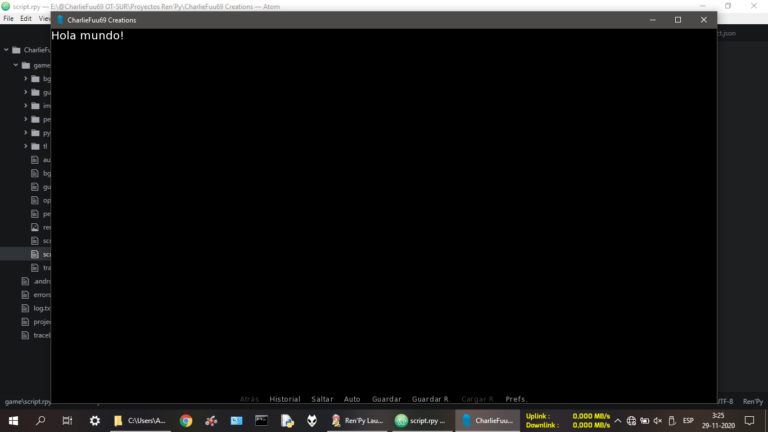Toggle Auto advance mode in game
Viewport: 768px width, 432px height.
coord(352,399)
